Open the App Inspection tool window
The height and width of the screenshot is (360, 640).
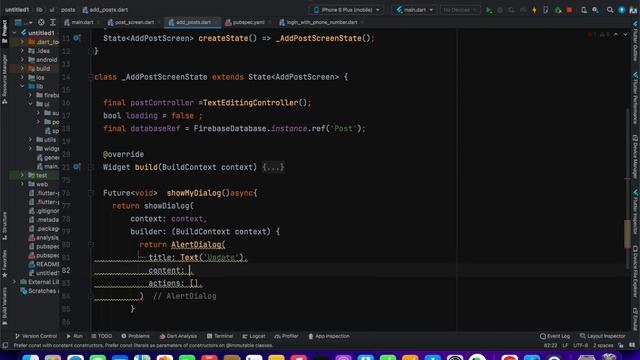[x=329, y=336]
